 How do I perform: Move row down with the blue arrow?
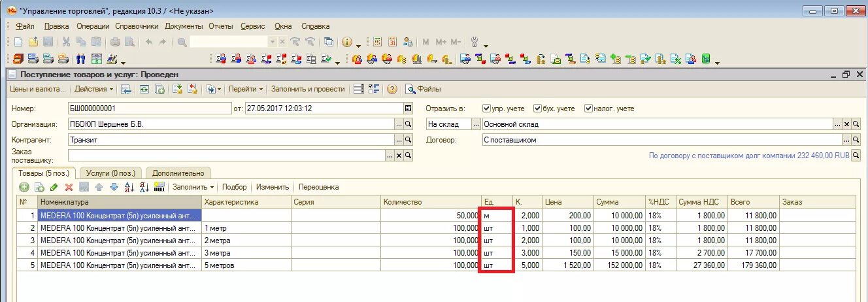[114, 187]
